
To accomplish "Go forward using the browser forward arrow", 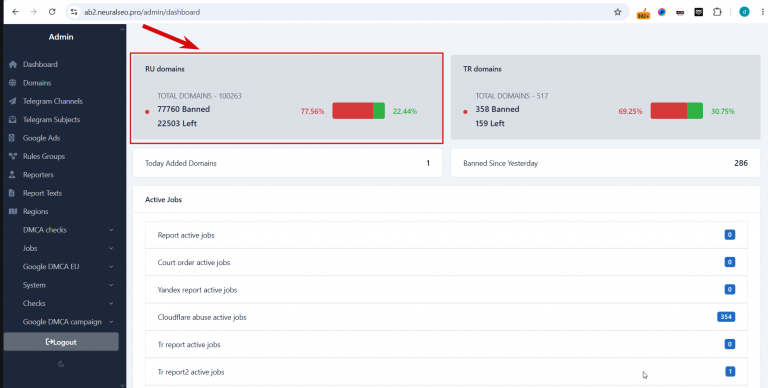I will pyautogui.click(x=33, y=12).
